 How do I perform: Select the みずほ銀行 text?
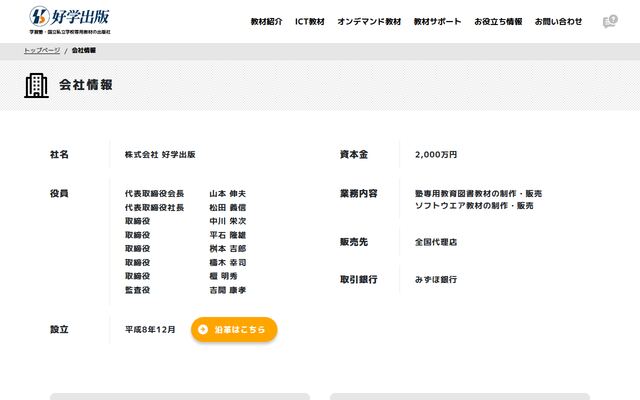pyautogui.click(x=436, y=280)
